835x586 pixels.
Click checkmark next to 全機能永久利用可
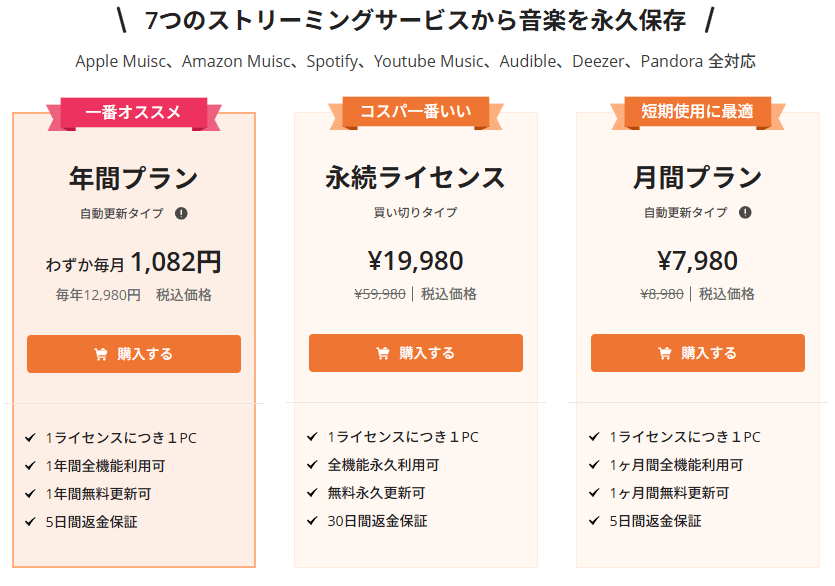point(312,465)
